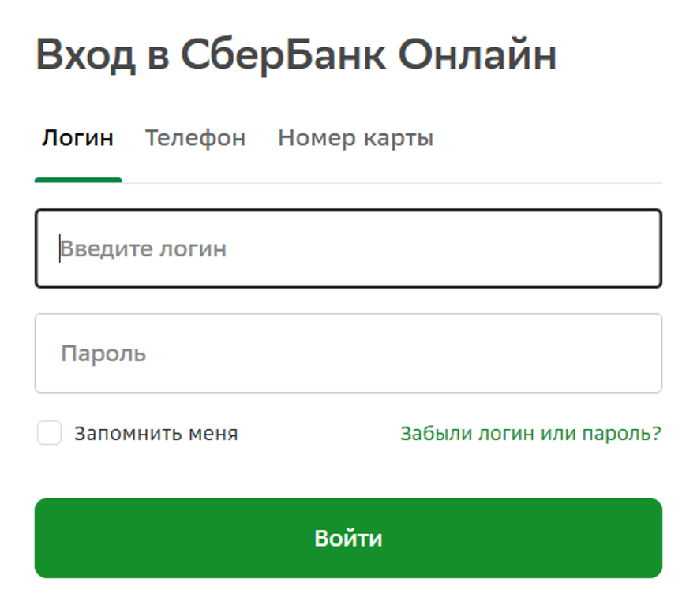
Task: Enable the Запомнить меня checkbox
Action: click(51, 432)
